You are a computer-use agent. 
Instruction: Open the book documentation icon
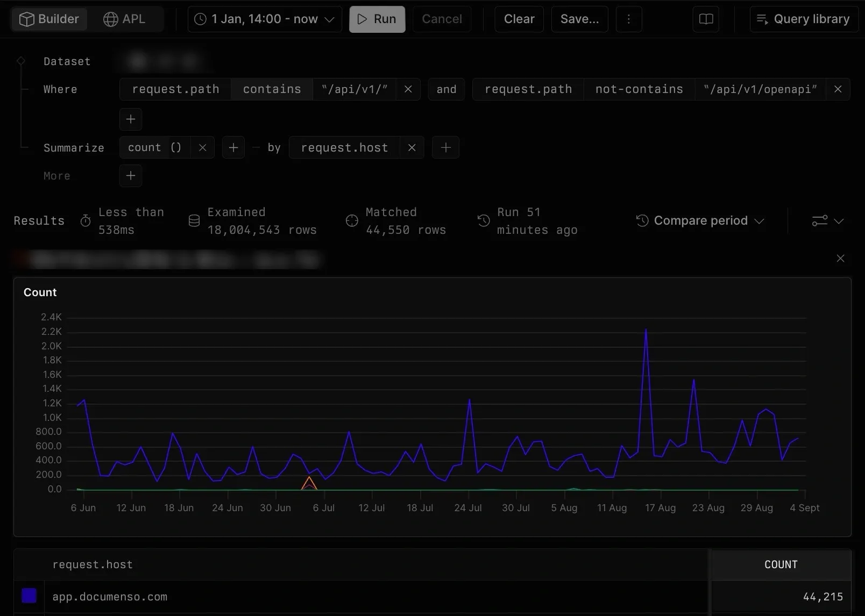point(706,19)
